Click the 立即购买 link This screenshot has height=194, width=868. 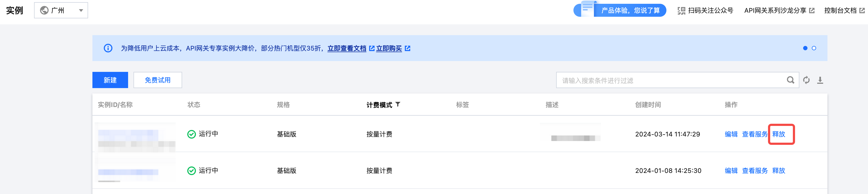(x=389, y=49)
